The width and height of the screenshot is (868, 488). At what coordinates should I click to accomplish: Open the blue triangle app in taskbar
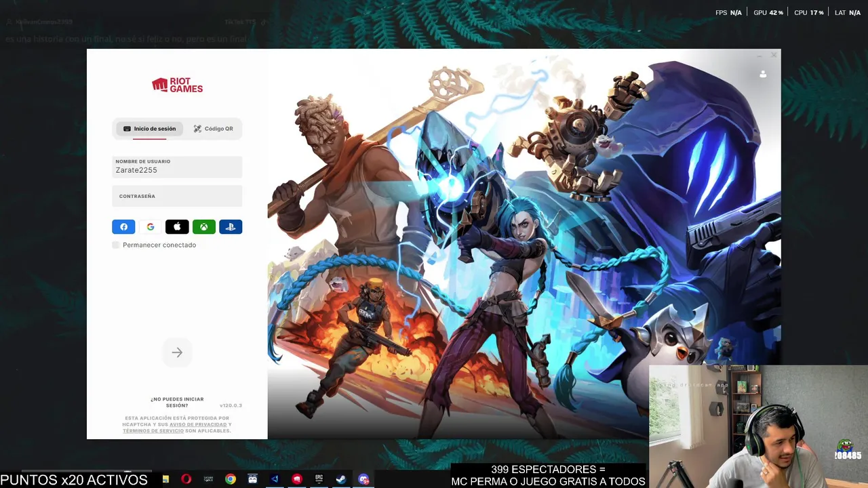[275, 479]
